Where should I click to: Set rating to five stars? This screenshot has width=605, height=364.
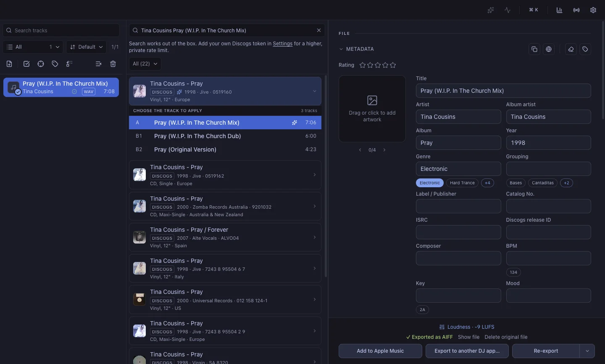393,65
